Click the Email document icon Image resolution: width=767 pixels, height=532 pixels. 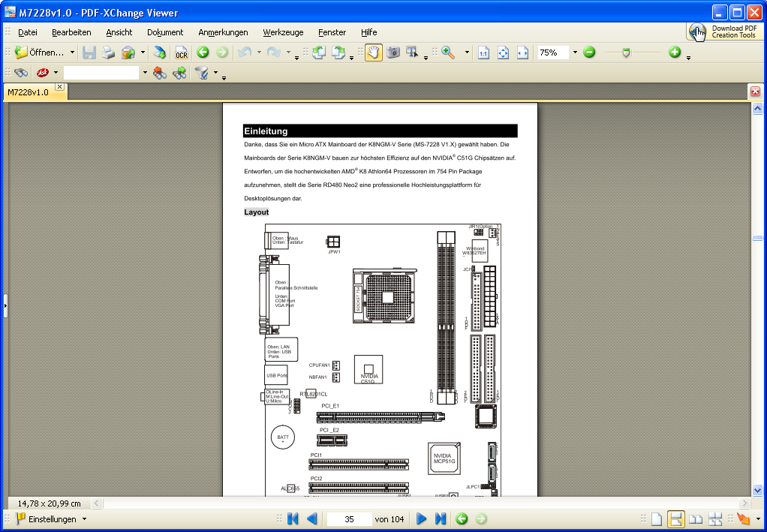(128, 53)
